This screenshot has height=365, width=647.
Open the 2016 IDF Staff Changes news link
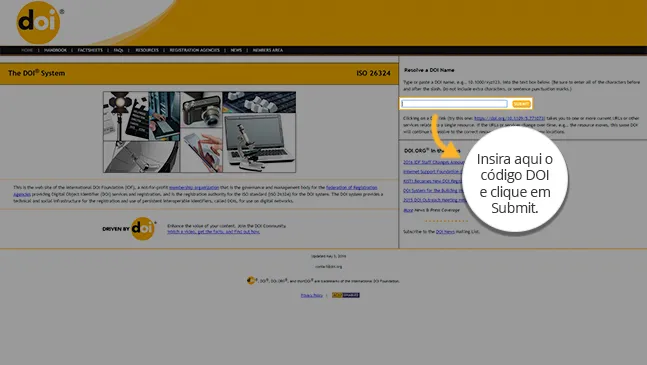coord(433,162)
